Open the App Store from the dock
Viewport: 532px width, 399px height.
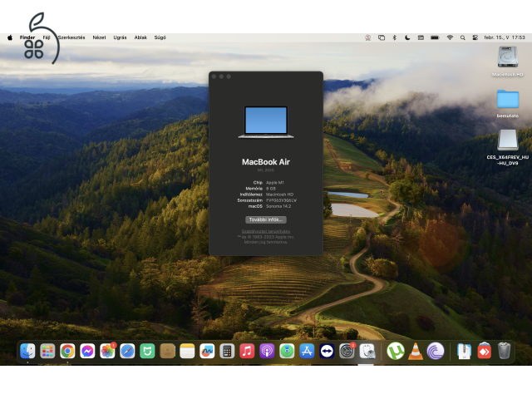coord(307,351)
